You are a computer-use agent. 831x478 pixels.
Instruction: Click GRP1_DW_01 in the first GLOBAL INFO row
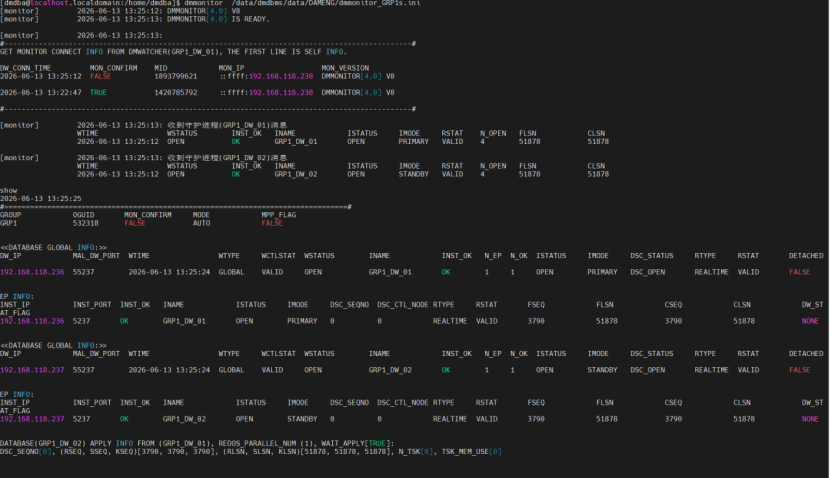[390, 272]
